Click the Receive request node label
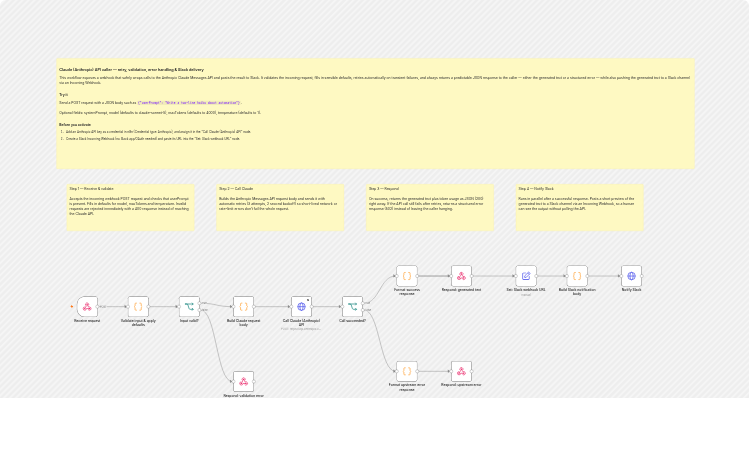This screenshot has height=450, width=749. pyautogui.click(x=87, y=321)
